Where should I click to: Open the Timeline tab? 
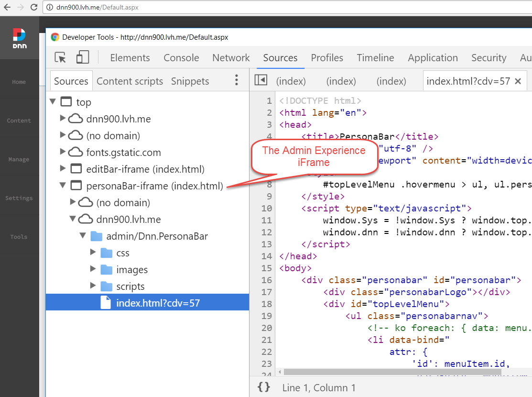375,58
